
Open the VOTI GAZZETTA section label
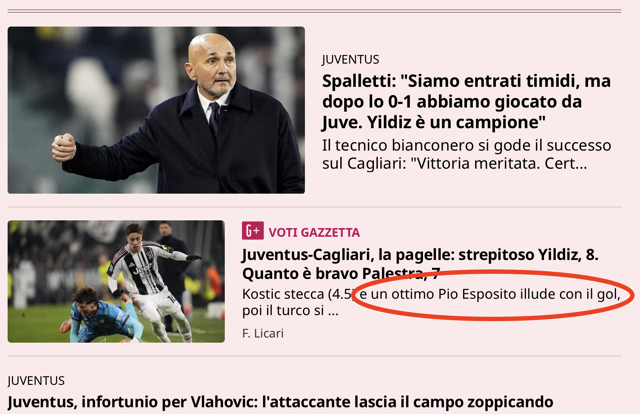coord(314,232)
